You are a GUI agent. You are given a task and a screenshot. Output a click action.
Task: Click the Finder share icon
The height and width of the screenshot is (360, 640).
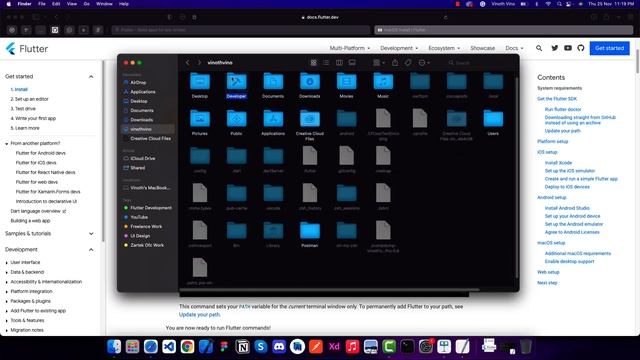(x=395, y=63)
